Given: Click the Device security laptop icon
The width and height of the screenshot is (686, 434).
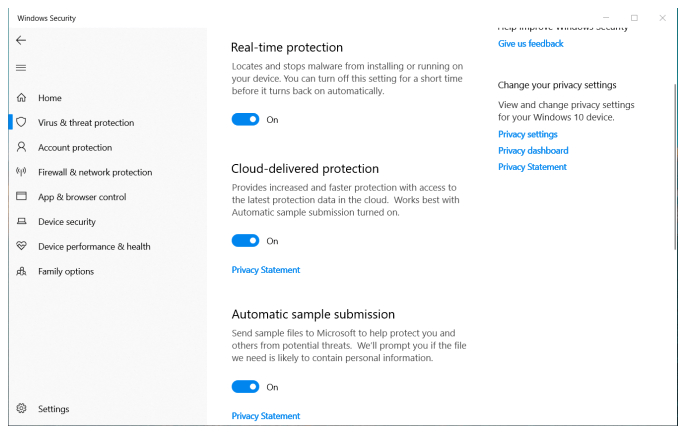Looking at the screenshot, I should (x=21, y=222).
